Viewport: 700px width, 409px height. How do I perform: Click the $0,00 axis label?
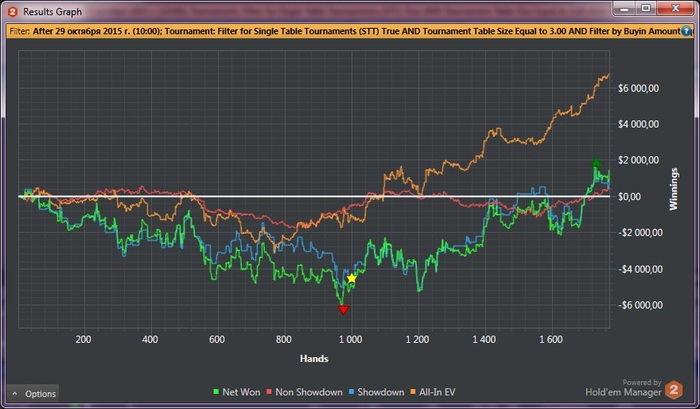[629, 196]
